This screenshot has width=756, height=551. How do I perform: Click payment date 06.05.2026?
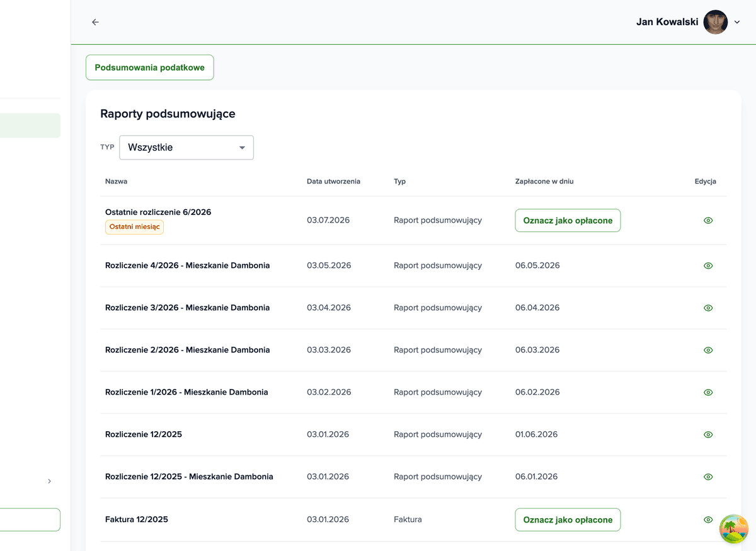[537, 265]
